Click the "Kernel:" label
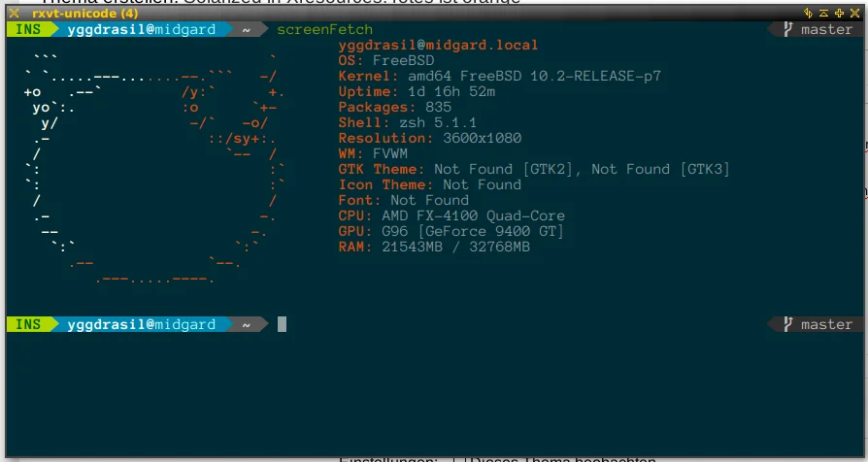Screen dimensions: 868x462 click(368, 76)
